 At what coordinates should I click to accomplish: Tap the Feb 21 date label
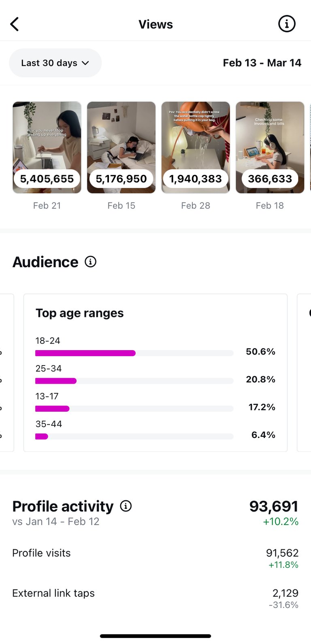coord(47,206)
